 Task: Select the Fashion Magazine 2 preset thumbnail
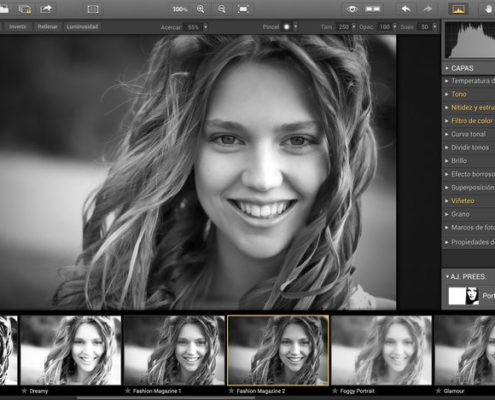coord(278,350)
